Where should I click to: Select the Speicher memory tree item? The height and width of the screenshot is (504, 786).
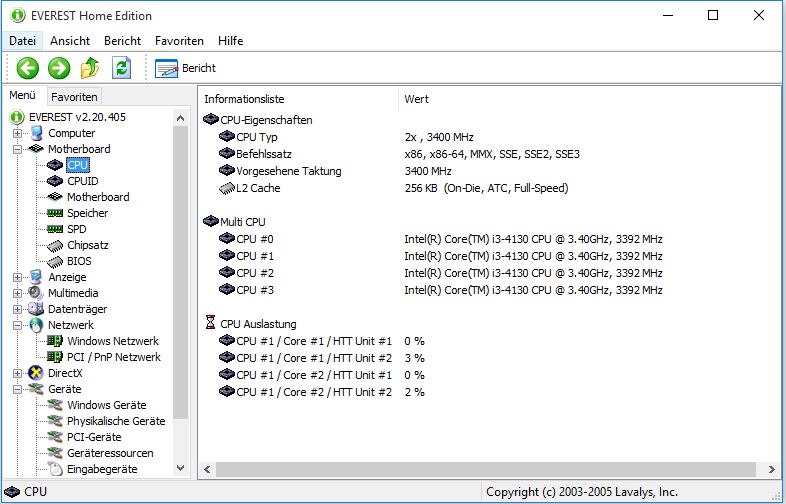click(x=87, y=213)
